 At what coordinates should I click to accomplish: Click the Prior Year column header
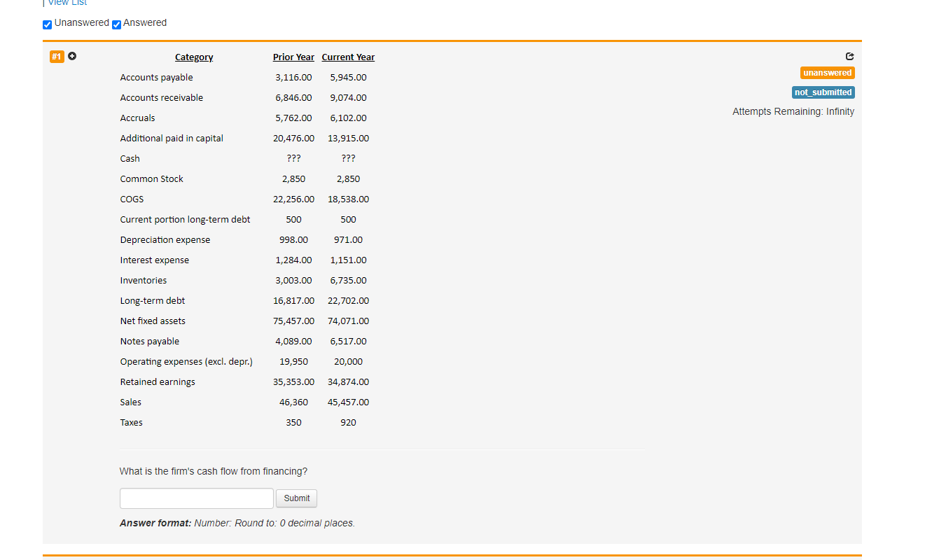click(x=293, y=57)
